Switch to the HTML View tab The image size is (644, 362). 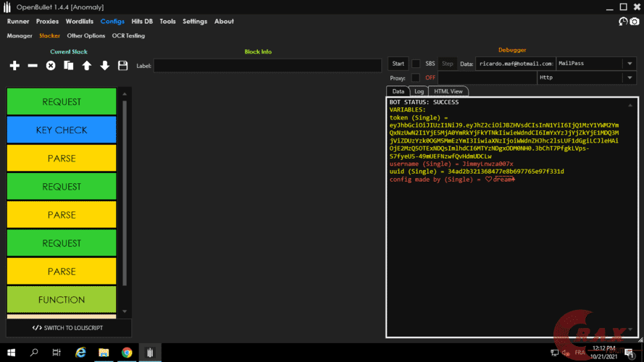pos(448,91)
